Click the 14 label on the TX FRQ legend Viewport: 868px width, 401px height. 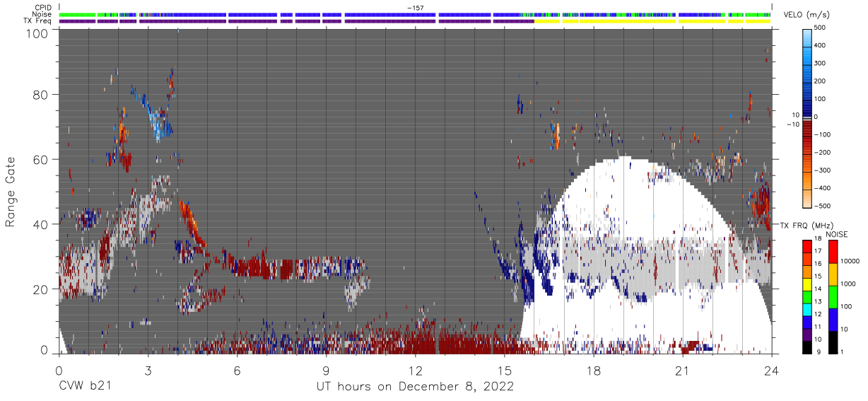(819, 290)
